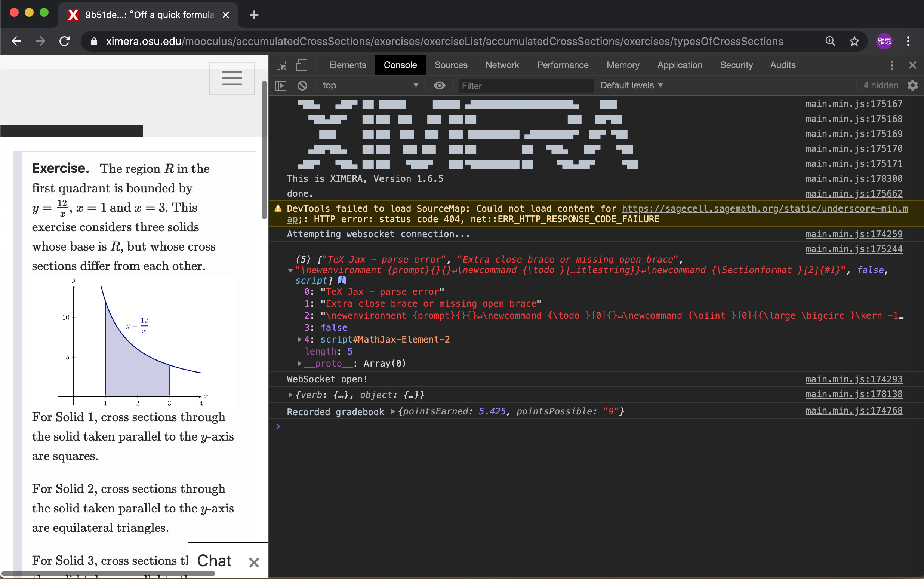Clear the console messages
The width and height of the screenshot is (924, 579).
[x=302, y=85]
